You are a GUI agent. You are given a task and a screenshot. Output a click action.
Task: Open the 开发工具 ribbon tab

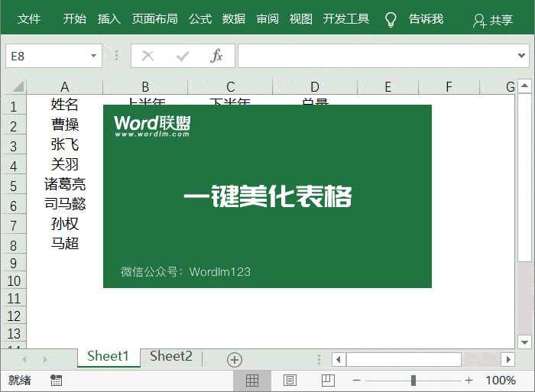click(x=345, y=19)
